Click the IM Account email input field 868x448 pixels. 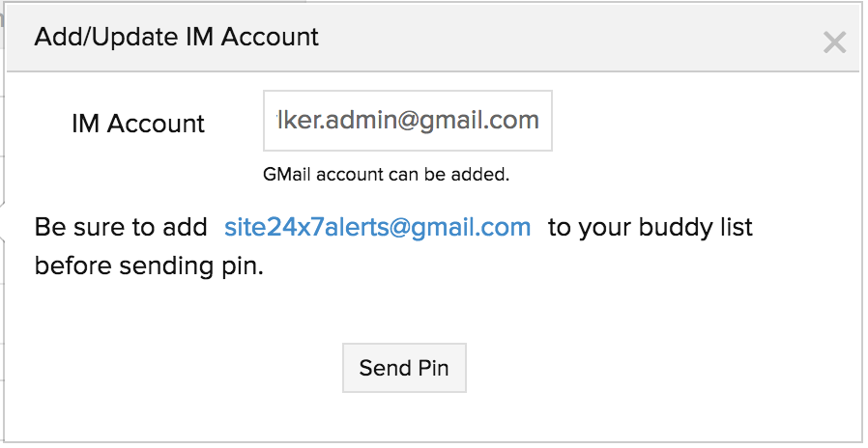407,121
